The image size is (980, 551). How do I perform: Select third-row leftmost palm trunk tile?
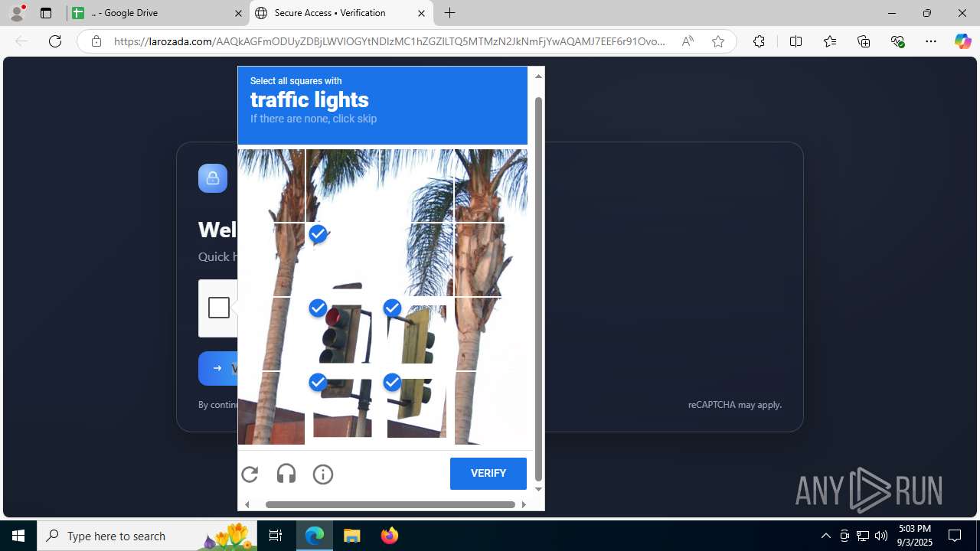[x=271, y=334]
